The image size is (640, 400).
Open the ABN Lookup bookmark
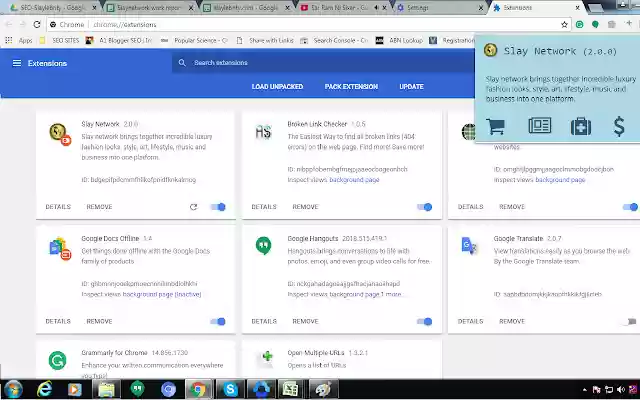coord(399,40)
